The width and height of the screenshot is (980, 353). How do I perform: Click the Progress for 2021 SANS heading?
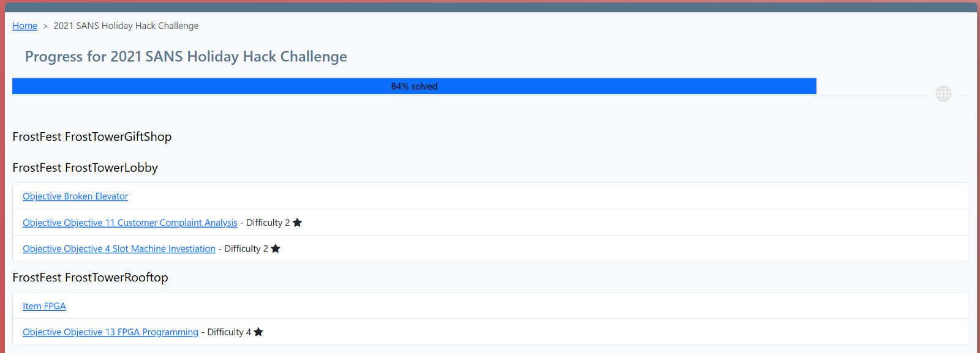(x=186, y=57)
